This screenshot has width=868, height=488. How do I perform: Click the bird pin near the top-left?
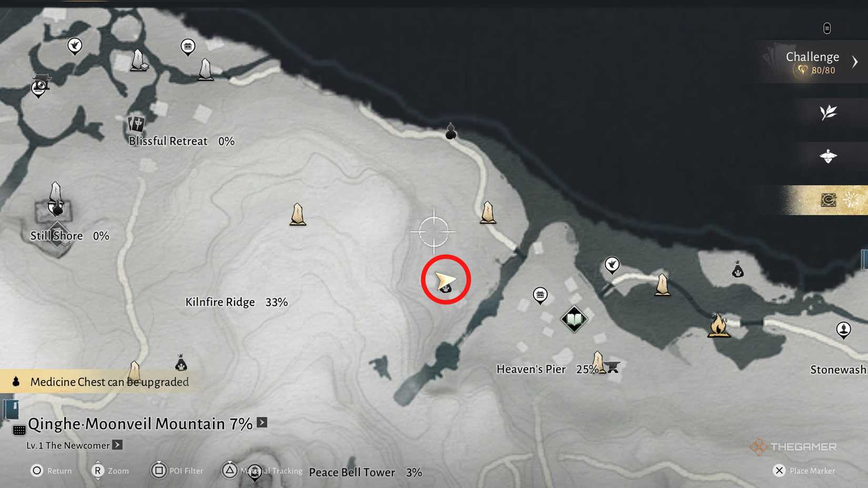pyautogui.click(x=75, y=46)
